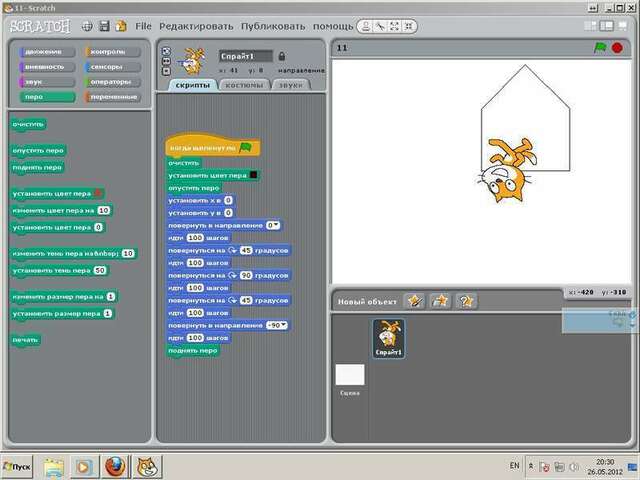Click palette block опустить перо
Screen dimensions: 640x480
pyautogui.click(x=38, y=151)
